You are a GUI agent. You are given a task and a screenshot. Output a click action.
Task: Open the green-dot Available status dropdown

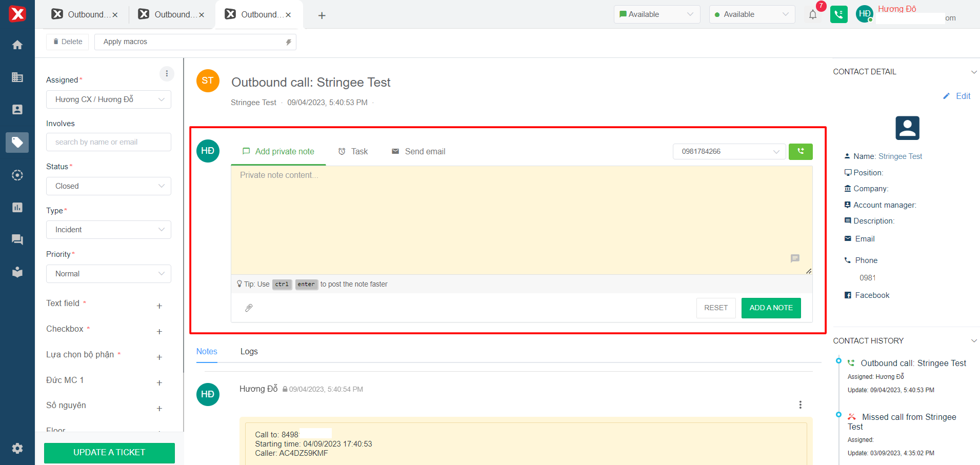(752, 14)
